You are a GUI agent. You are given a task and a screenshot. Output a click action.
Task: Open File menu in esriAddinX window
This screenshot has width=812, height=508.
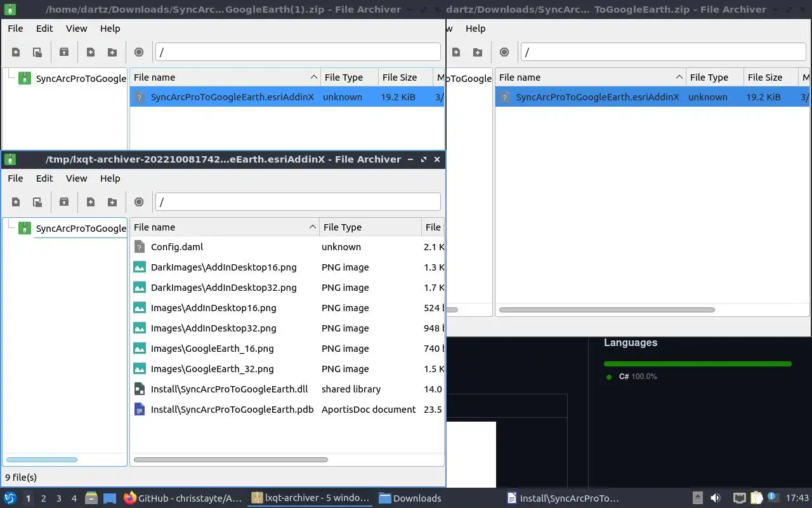[x=15, y=178]
